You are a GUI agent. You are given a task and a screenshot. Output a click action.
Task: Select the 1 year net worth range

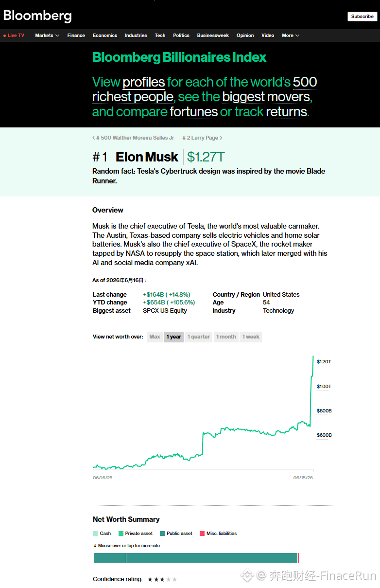click(173, 337)
